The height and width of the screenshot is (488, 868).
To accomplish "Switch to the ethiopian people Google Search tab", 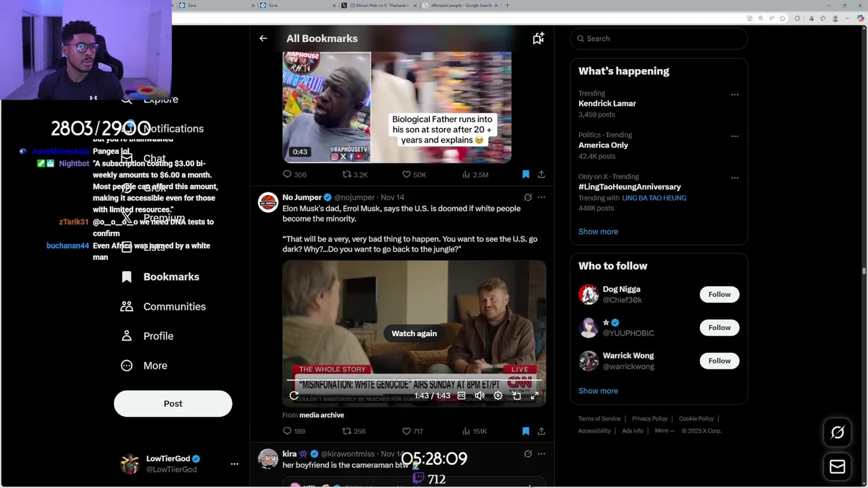I will [461, 5].
